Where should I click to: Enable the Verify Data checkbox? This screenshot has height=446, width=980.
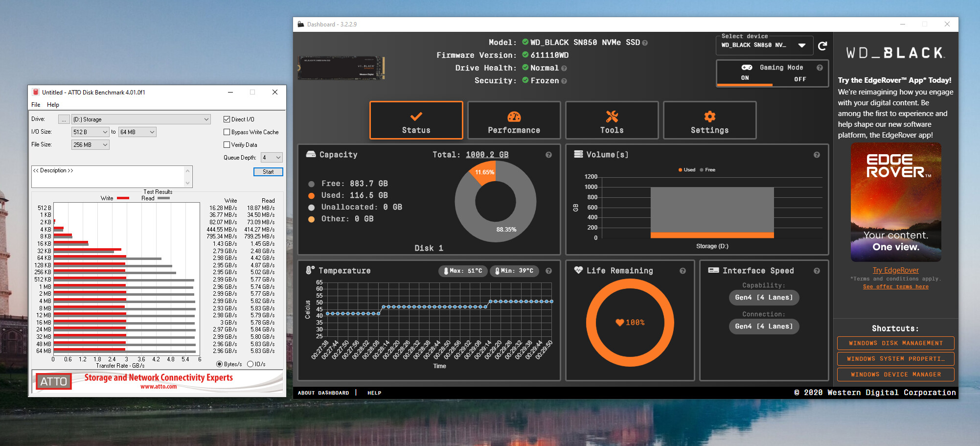click(227, 144)
